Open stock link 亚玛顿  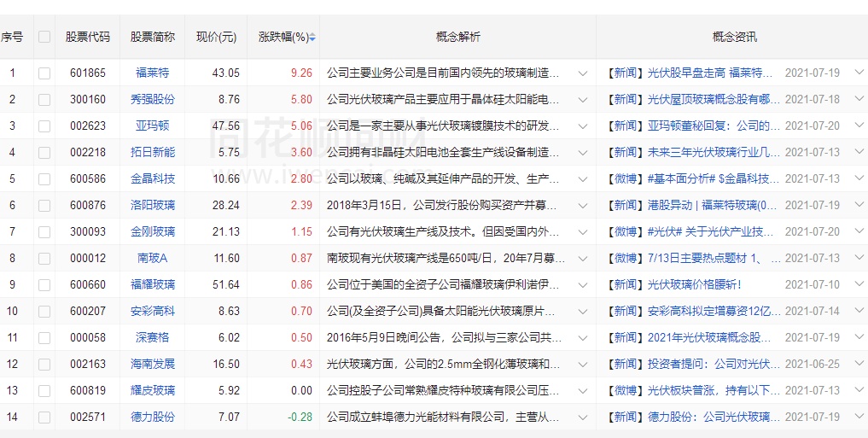pos(152,126)
